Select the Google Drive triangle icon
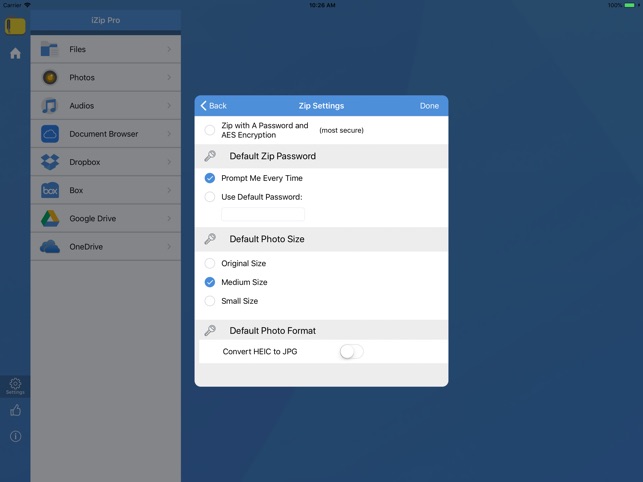 click(x=50, y=219)
